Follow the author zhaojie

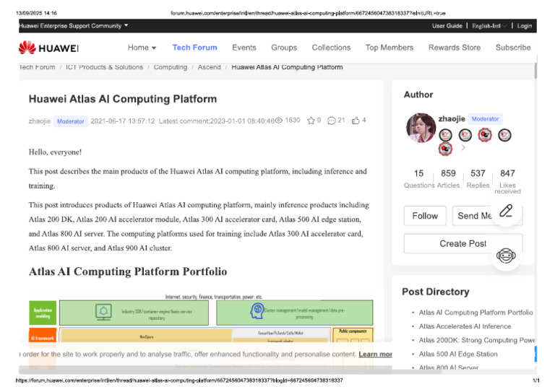(x=425, y=216)
